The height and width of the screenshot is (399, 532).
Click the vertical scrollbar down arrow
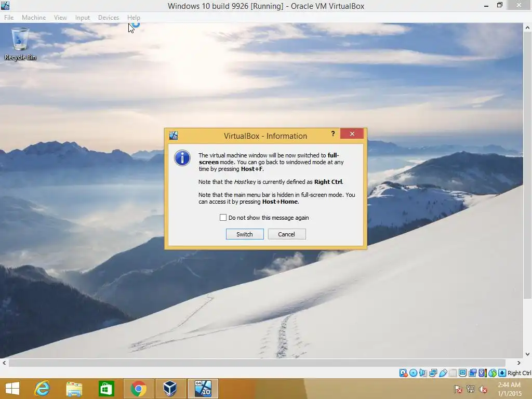click(527, 354)
